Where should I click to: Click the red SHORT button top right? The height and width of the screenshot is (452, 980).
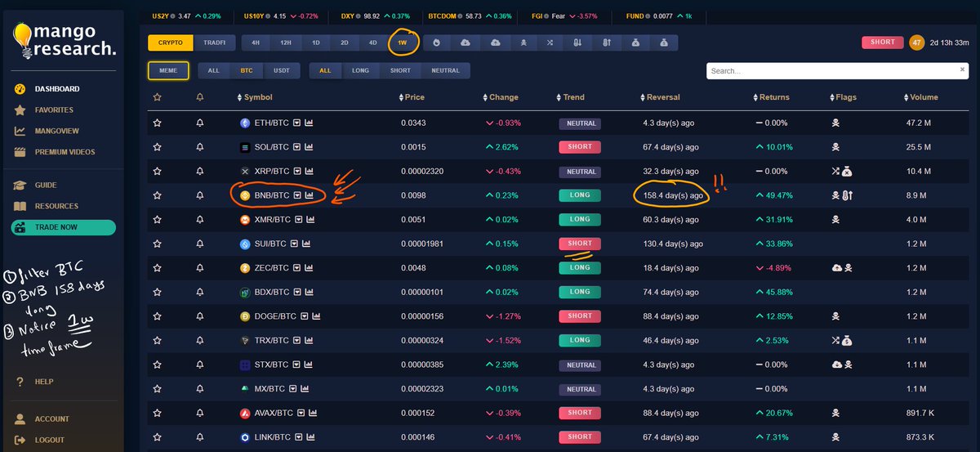click(x=883, y=43)
